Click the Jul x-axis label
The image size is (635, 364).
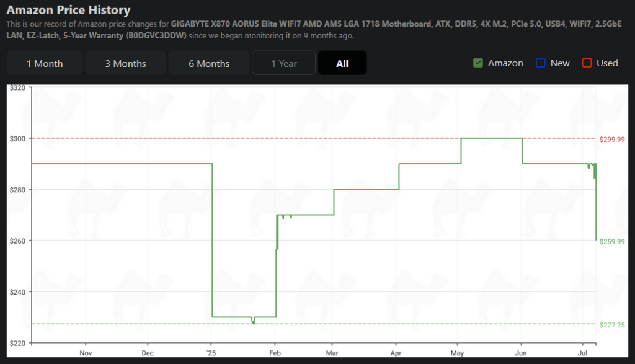pos(582,353)
